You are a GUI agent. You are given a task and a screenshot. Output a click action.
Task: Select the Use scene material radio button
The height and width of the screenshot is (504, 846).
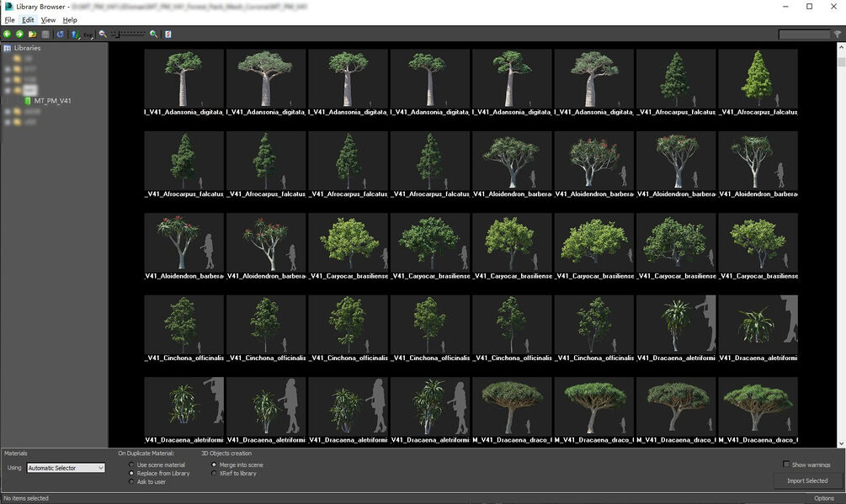pyautogui.click(x=130, y=464)
